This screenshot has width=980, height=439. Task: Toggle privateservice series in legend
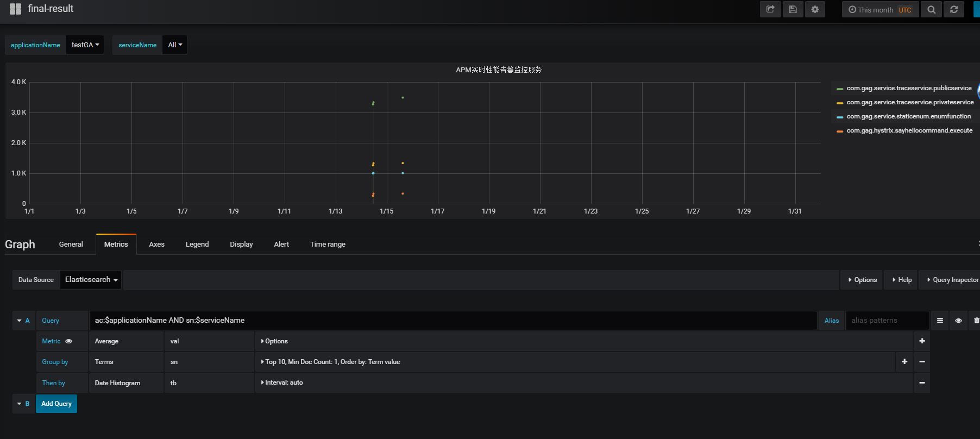[x=910, y=102]
